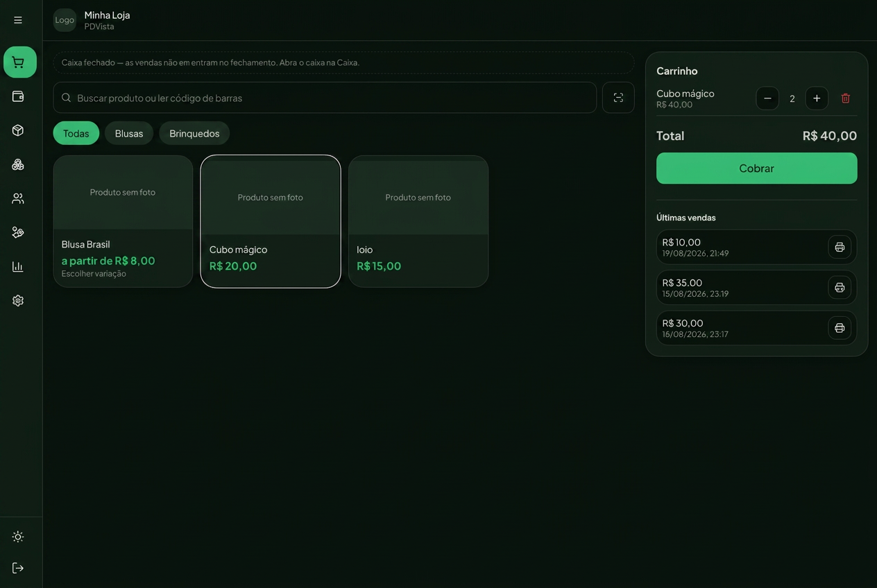This screenshot has width=877, height=588.
Task: View the bar chart reports page
Action: coord(18,266)
